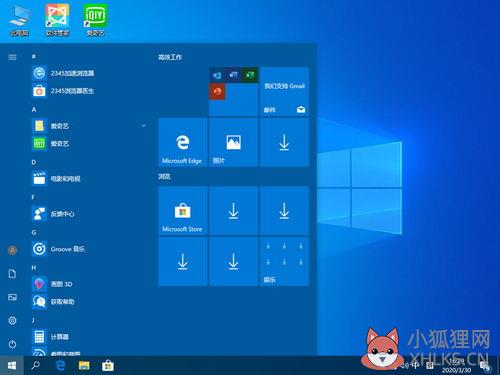Click Power button in Start rail
Image resolution: width=500 pixels, height=375 pixels.
[x=12, y=344]
